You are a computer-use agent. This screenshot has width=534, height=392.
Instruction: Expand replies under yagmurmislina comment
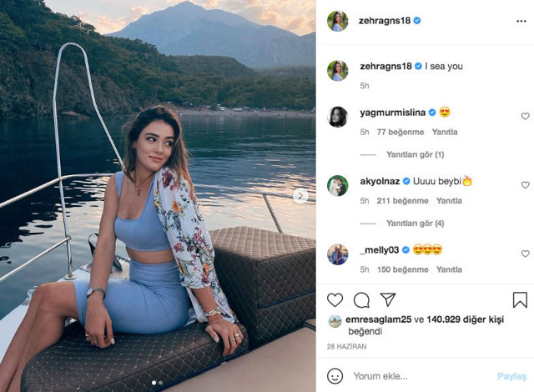click(416, 155)
